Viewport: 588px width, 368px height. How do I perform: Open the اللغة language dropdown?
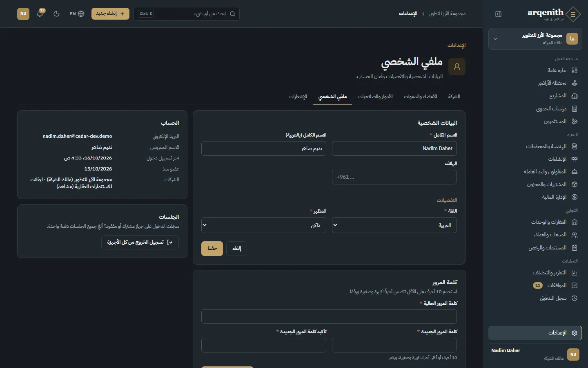point(394,225)
